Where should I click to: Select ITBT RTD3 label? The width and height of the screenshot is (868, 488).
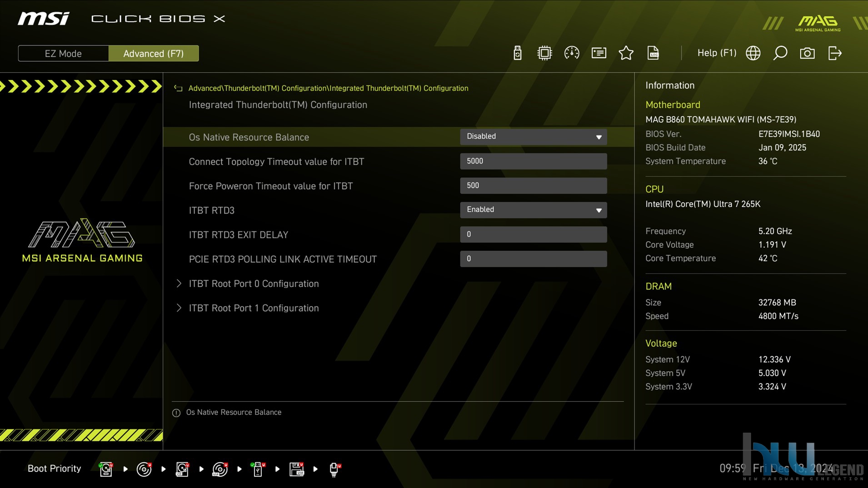[211, 210]
